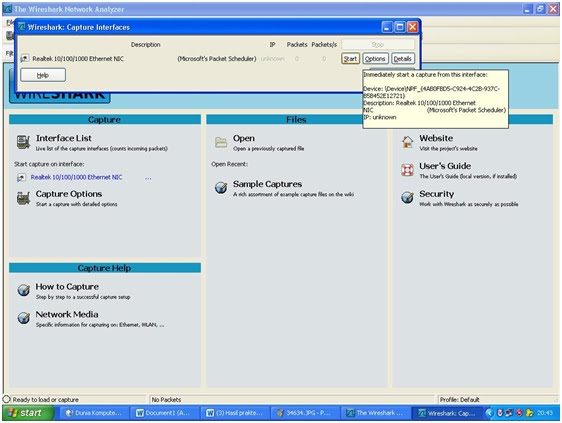
Task: Switch to The Wireshark... taskbar item
Action: pos(375,413)
